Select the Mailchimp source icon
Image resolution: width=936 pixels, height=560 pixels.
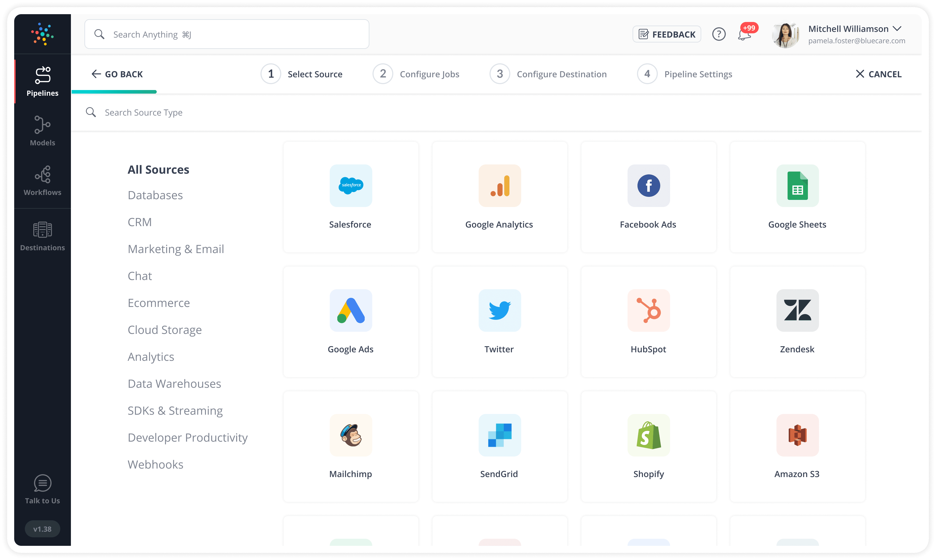[x=351, y=435]
